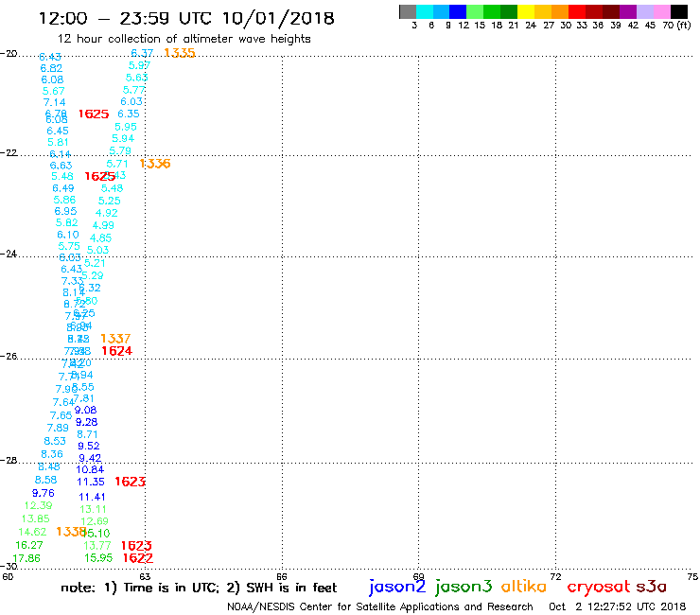Click wave height value '9.52'
The width and height of the screenshot is (700, 615).
pos(88,447)
